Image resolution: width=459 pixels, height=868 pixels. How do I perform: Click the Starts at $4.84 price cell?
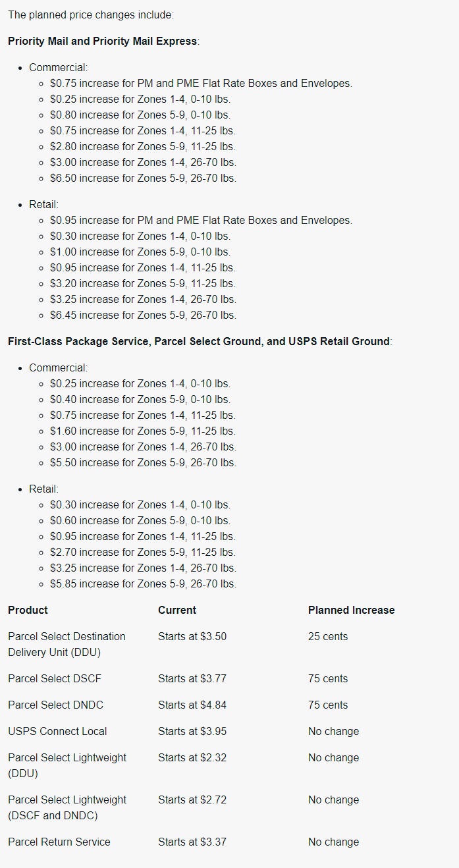click(x=192, y=705)
